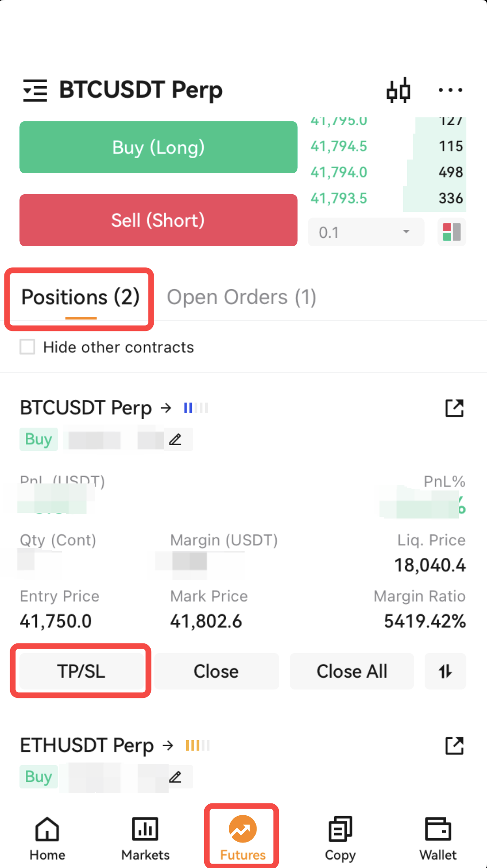Image resolution: width=487 pixels, height=868 pixels.
Task: Switch to the Open Orders (1) tab
Action: click(x=242, y=297)
